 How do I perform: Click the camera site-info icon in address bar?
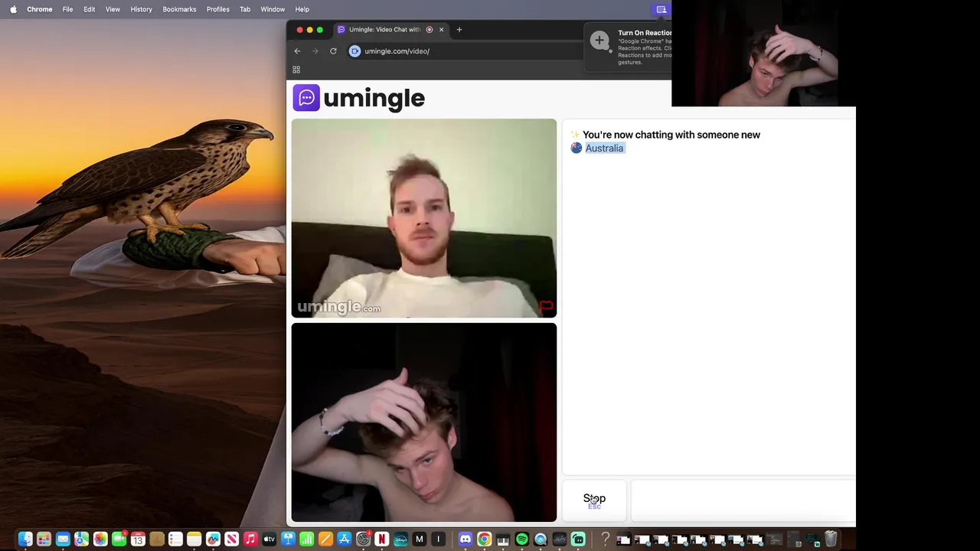point(354,51)
